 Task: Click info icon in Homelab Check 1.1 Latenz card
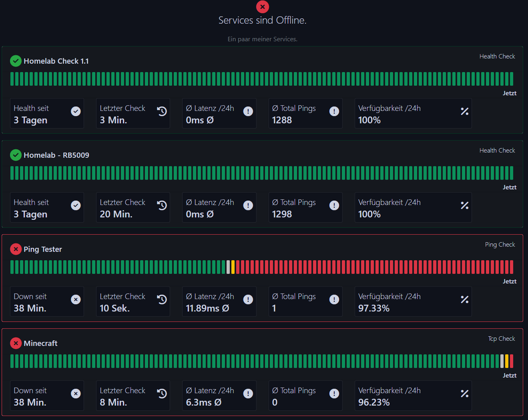coord(248,111)
